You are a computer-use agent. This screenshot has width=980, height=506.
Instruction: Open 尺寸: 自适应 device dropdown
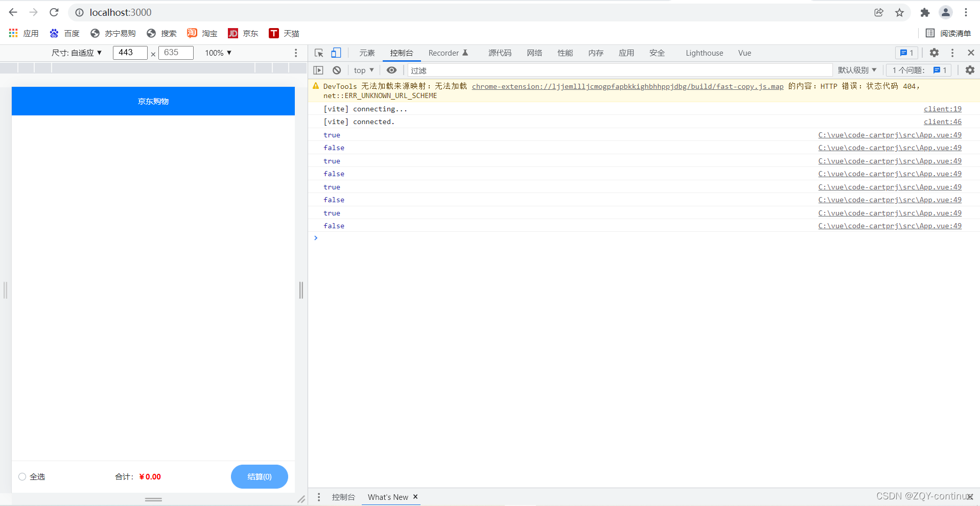pyautogui.click(x=77, y=53)
